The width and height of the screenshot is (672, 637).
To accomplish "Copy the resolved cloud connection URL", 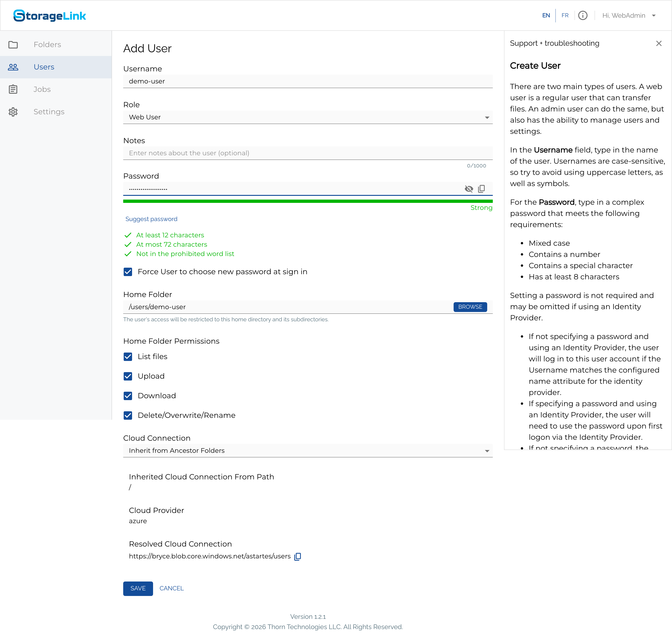I will tap(297, 556).
